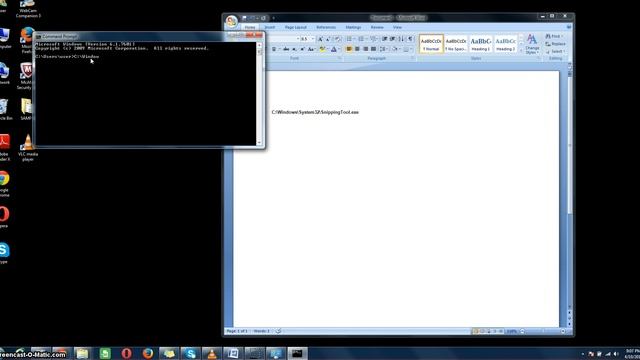Open the Word Office button menu
The height and width of the screenshot is (360, 640).
231,21
